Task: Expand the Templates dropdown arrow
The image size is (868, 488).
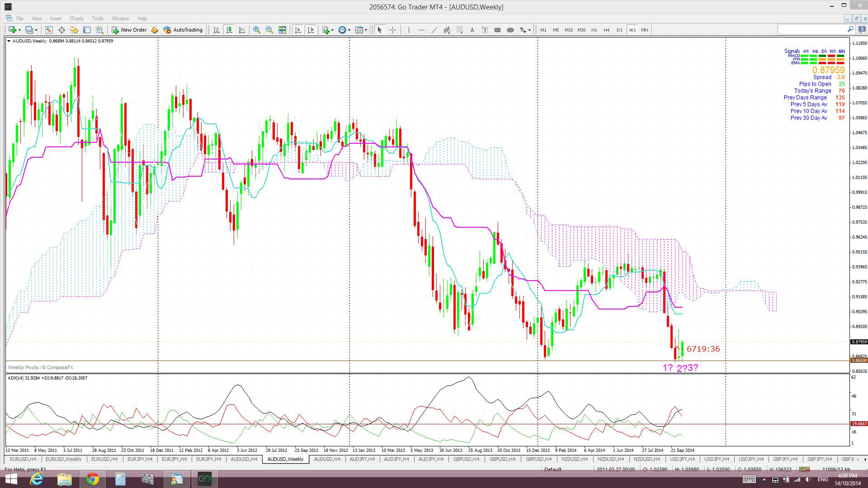Action: pos(366,30)
